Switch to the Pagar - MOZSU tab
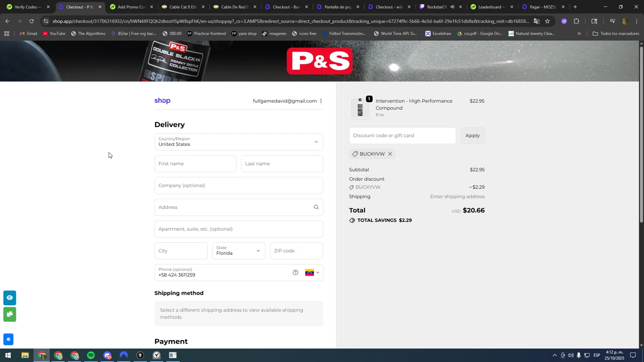This screenshot has height=362, width=644. pos(543,7)
